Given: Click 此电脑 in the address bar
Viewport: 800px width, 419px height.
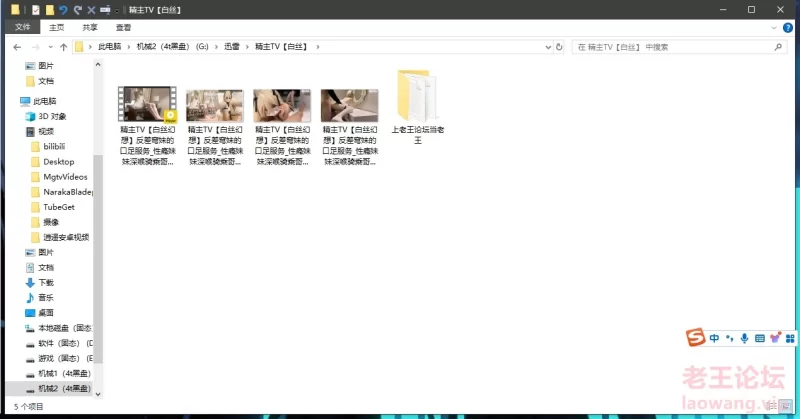Looking at the screenshot, I should tap(109, 46).
